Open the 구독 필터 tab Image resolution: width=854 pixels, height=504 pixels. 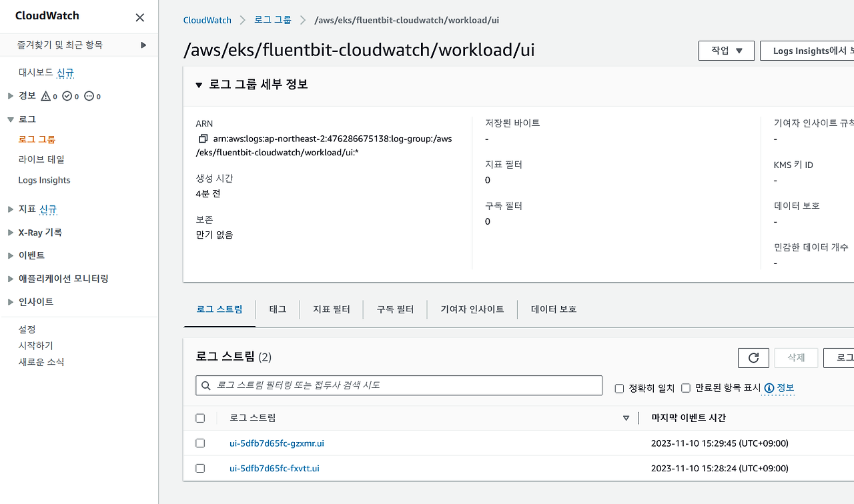coord(395,309)
